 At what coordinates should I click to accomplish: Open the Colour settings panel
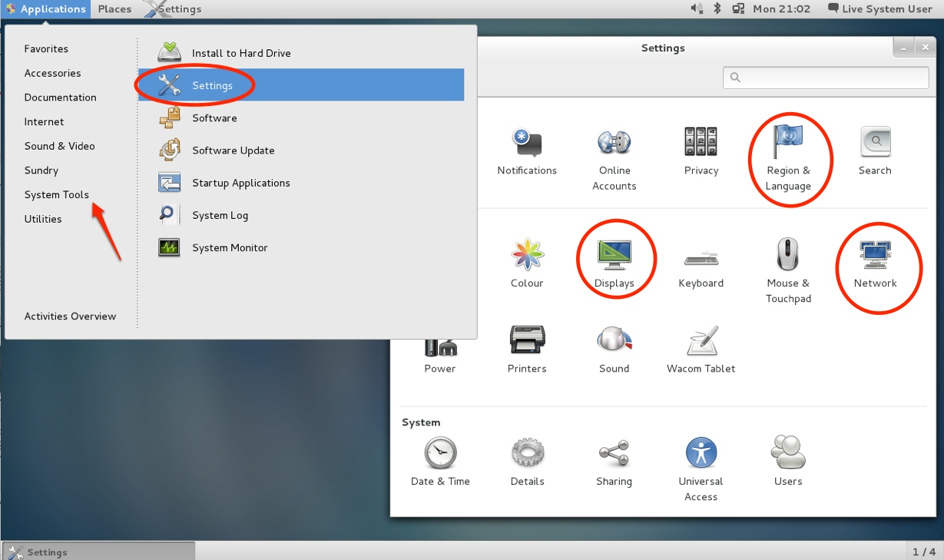pyautogui.click(x=527, y=264)
